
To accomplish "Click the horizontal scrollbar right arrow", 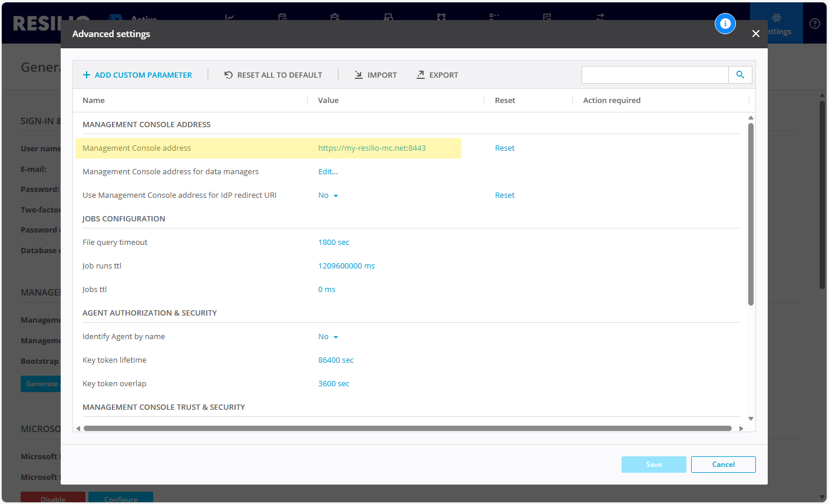I will coord(741,429).
